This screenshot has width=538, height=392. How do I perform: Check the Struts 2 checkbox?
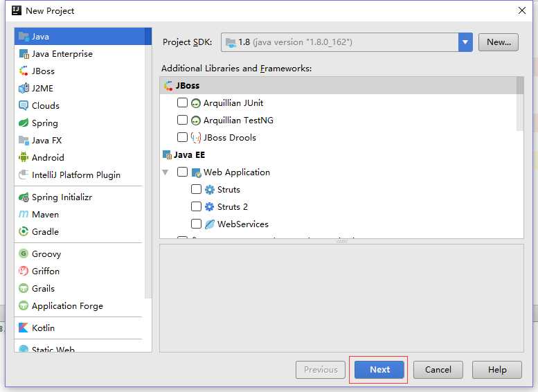(x=196, y=206)
